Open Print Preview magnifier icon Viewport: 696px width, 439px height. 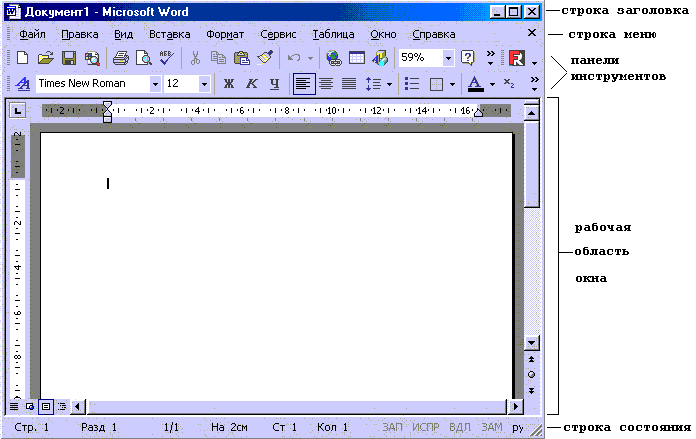pyautogui.click(x=143, y=58)
